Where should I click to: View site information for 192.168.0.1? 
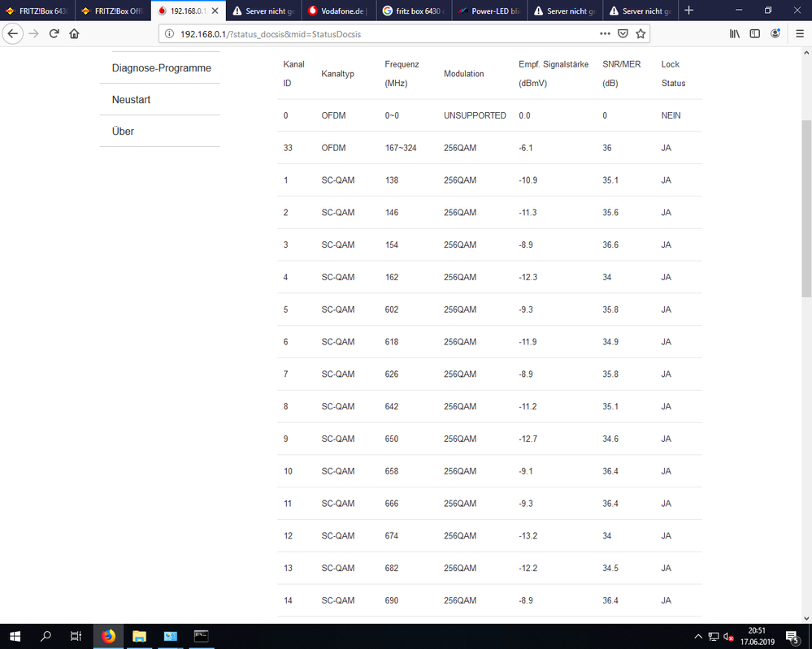[169, 35]
